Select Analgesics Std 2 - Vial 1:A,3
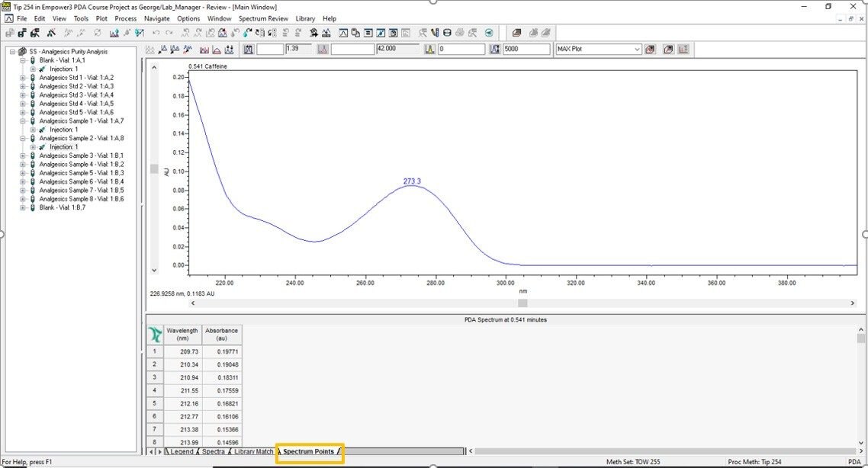Screen dimensions: 868x468 [76, 86]
